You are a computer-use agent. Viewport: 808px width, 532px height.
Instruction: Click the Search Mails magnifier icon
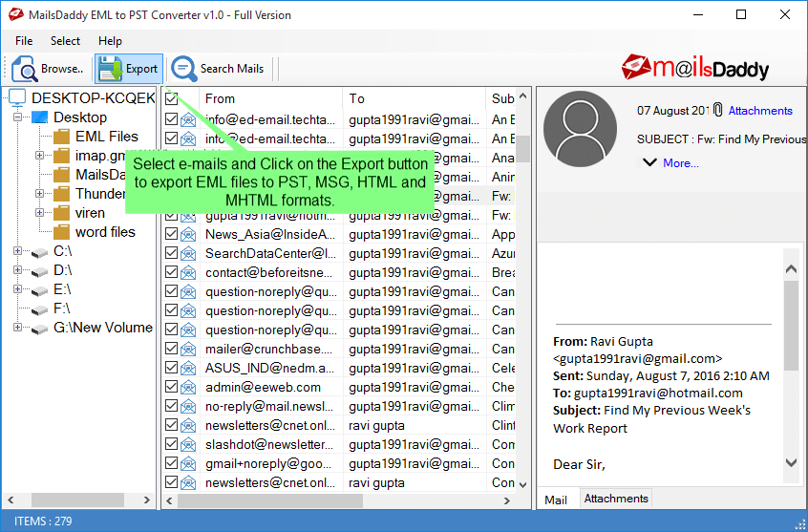click(184, 69)
